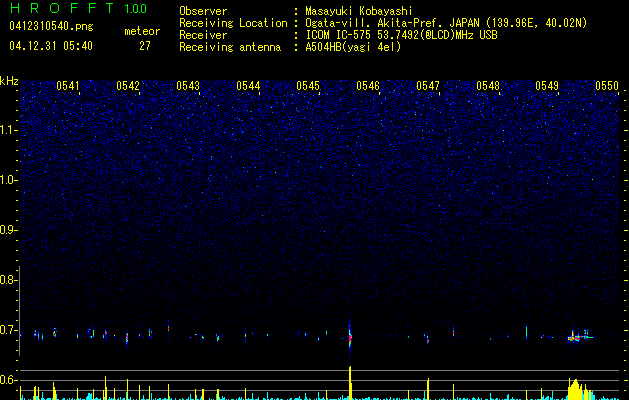Screen dimensions: 629x400
Task: Click the tallest yellow intensity spike
Action: tap(350, 383)
